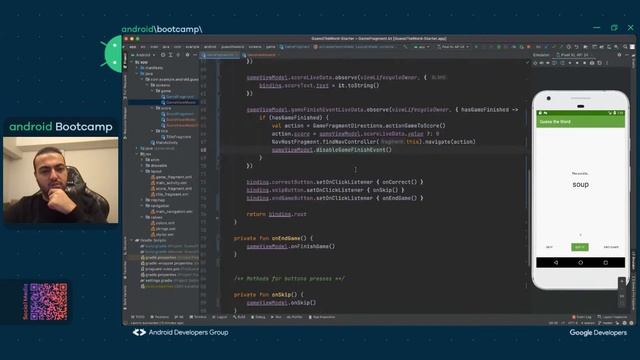Collapse the game package folder

pyautogui.click(x=152, y=91)
